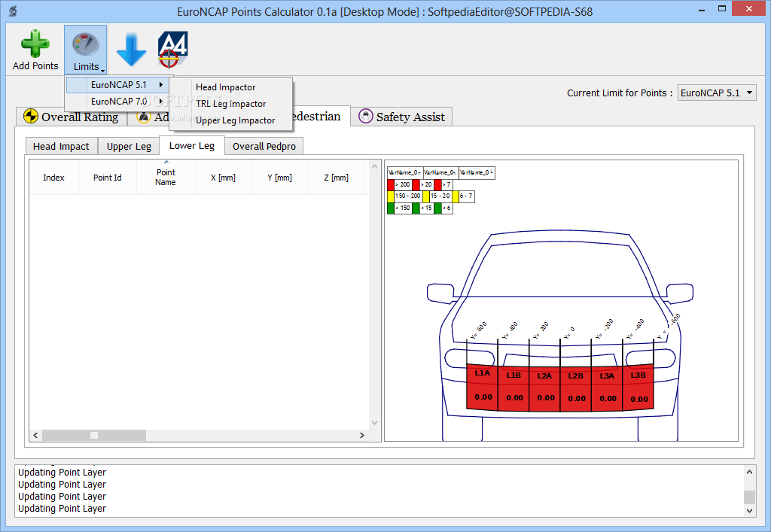Click the log panel scroll up arrow
771x532 pixels.
click(x=749, y=472)
